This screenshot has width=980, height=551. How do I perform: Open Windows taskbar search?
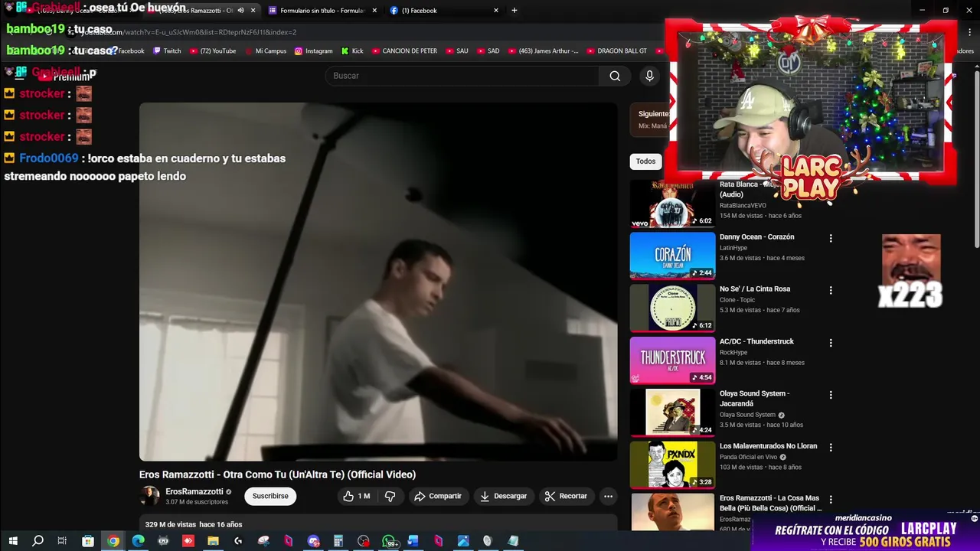point(38,541)
